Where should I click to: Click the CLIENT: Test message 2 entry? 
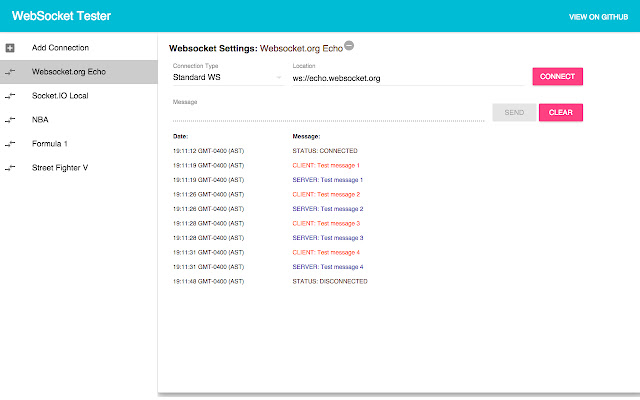point(326,195)
